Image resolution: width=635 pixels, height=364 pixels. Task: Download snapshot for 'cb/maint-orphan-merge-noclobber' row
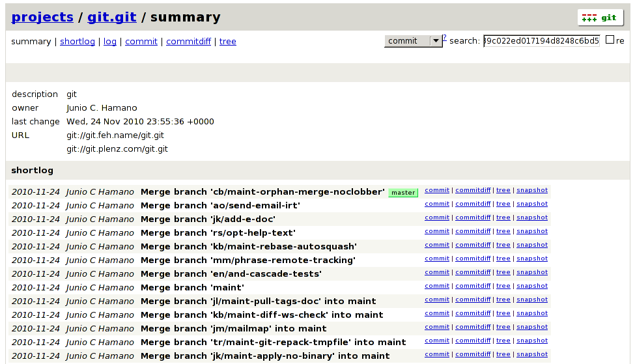[532, 190]
